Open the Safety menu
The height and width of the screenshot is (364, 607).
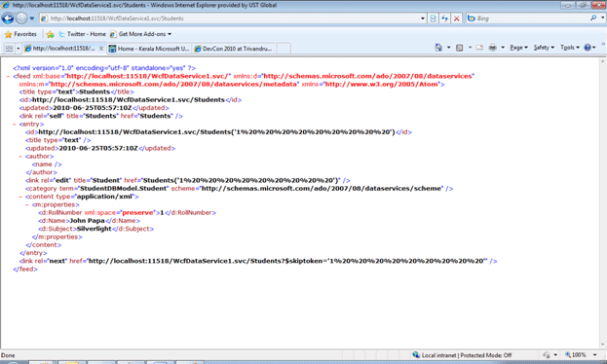click(x=544, y=47)
